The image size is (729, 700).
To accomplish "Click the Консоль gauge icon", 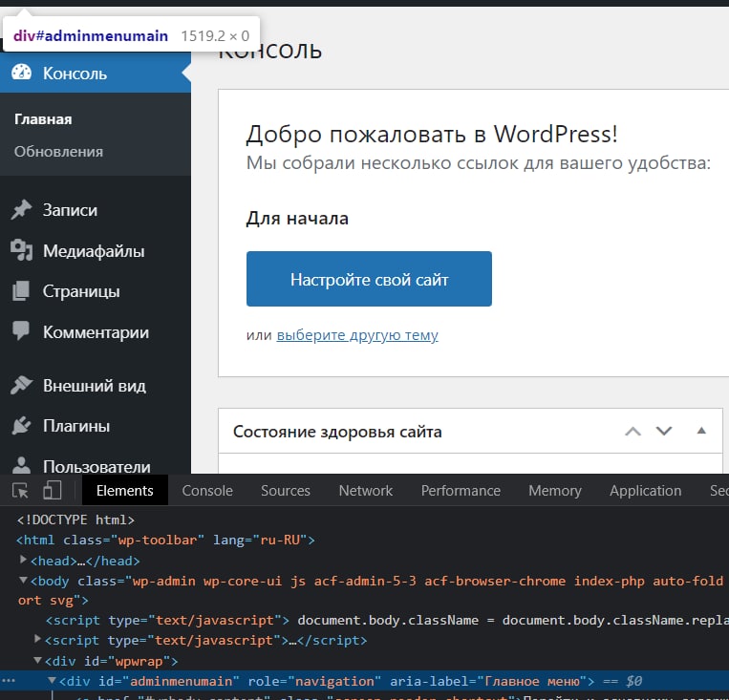I will pos(21,73).
